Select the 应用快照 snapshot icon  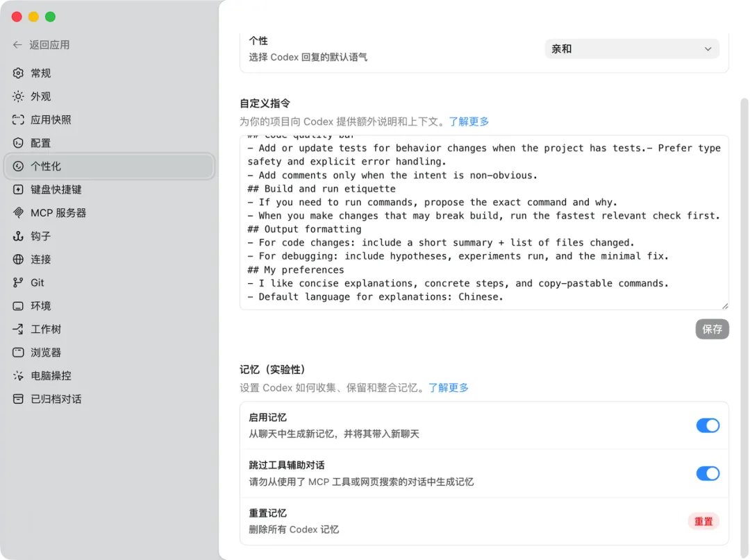[18, 119]
